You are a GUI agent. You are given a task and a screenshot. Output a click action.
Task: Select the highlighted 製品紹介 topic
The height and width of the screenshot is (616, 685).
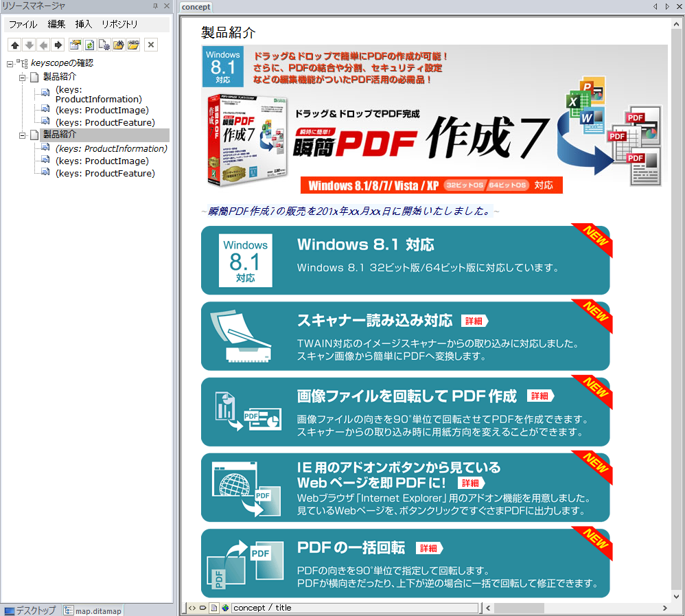(60, 135)
